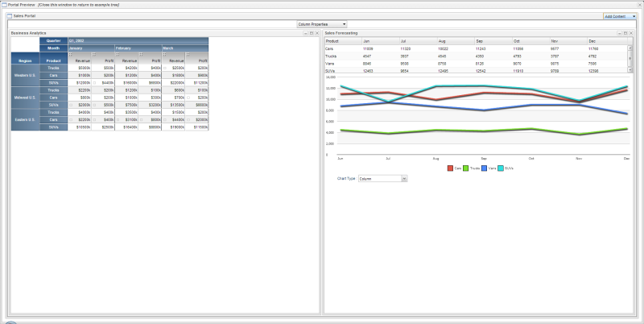Open the Column Properties combo box

(x=322, y=25)
